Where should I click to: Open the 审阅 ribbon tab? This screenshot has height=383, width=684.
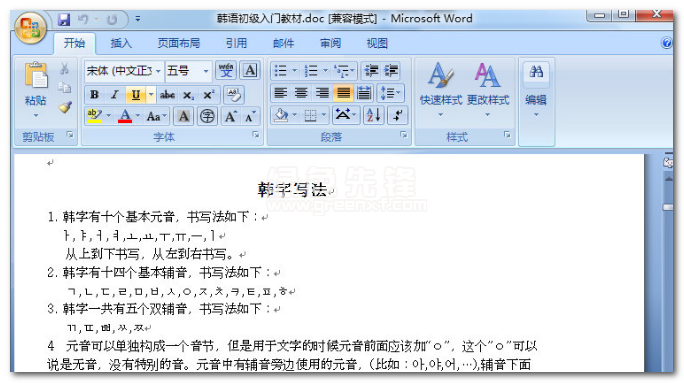tap(330, 43)
